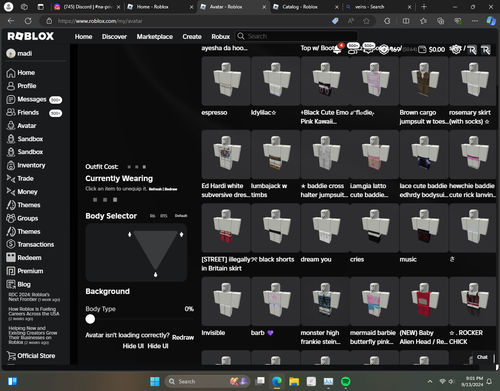
Task: Select the espresso outfit thumbnail
Action: point(226,81)
